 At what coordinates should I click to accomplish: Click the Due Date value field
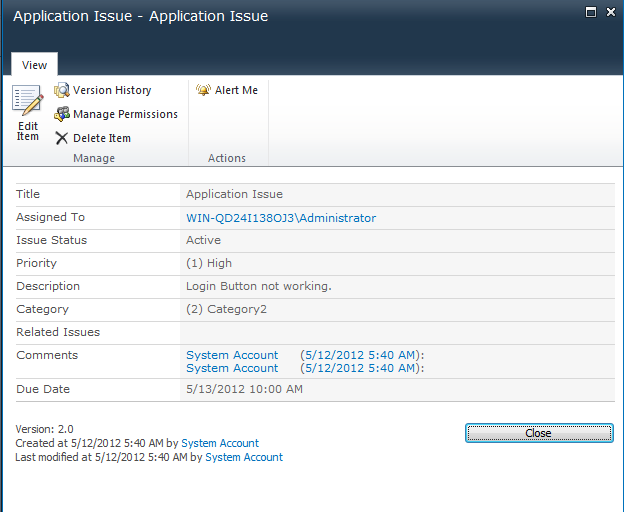coord(397,389)
